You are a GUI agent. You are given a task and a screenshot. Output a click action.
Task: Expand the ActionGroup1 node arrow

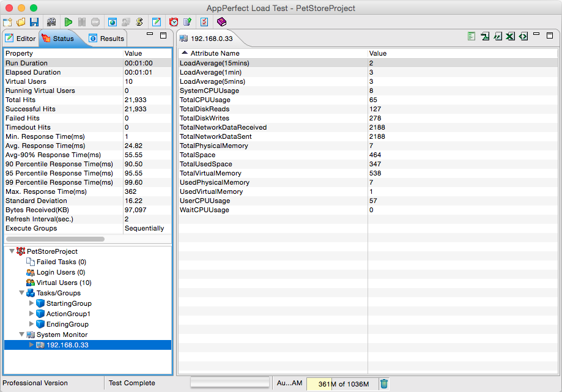pos(31,314)
